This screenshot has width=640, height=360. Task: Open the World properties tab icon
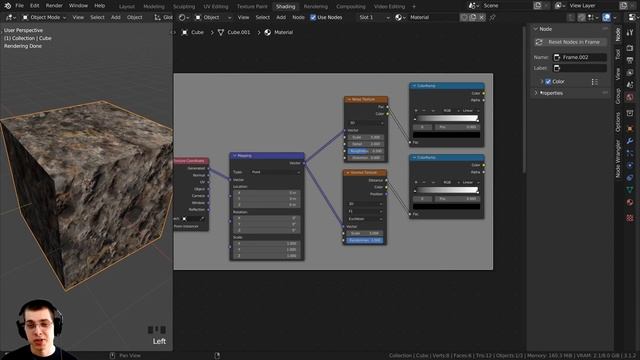630,97
